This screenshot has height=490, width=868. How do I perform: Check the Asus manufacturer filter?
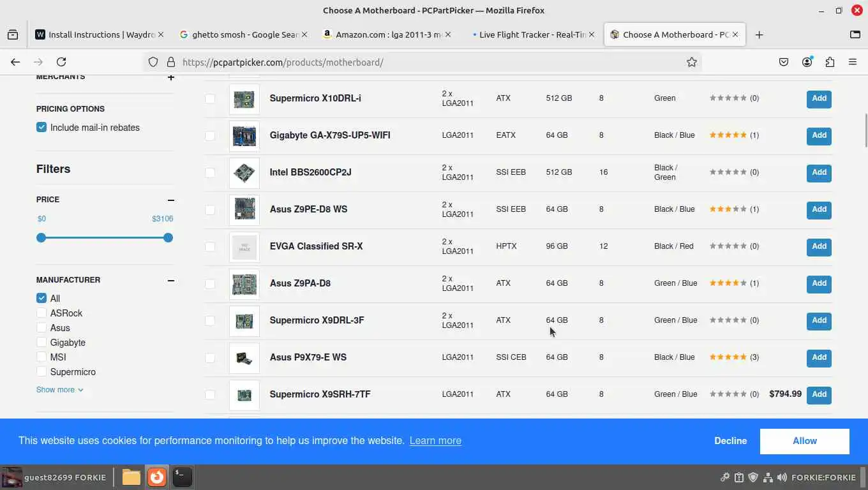click(x=41, y=328)
